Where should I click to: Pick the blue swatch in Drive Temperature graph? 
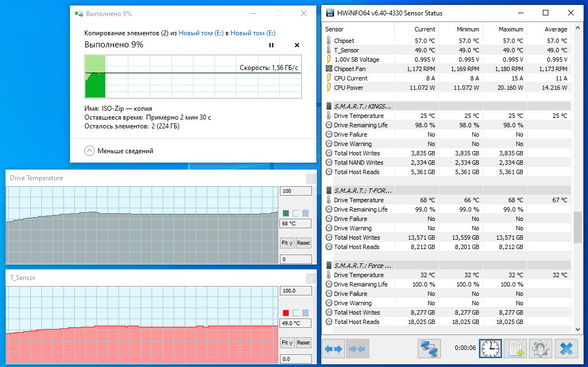pyautogui.click(x=306, y=213)
